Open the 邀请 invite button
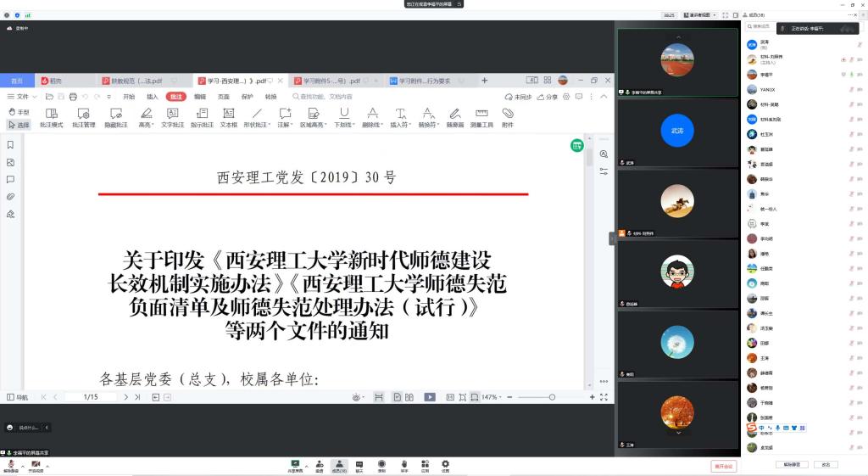The height and width of the screenshot is (476, 868). (x=320, y=466)
